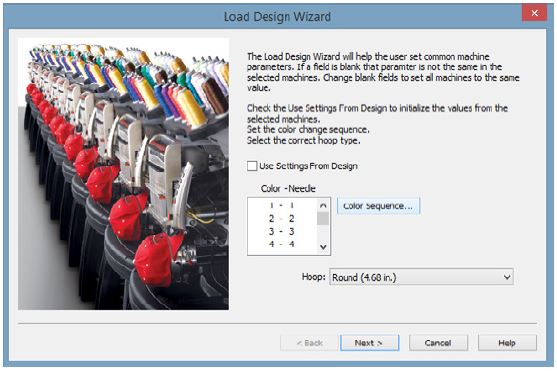
Task: Click the color-needle list scroll down arrow
Action: (x=323, y=247)
